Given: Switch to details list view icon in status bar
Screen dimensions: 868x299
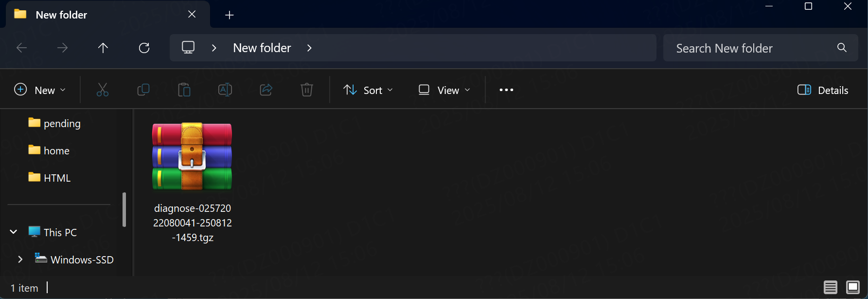Looking at the screenshot, I should [831, 287].
